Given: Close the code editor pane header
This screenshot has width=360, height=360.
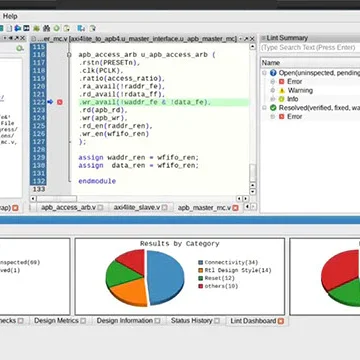Looking at the screenshot, I should [252, 38].
